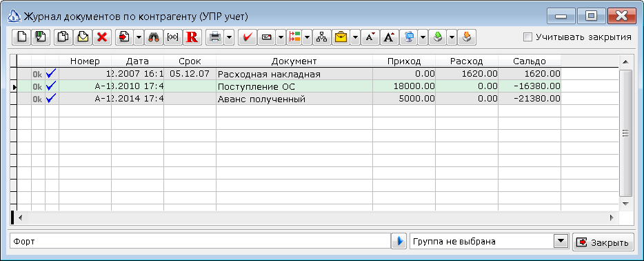Click the Расход column header
Viewport: 644px width, 261px height.
click(467, 61)
